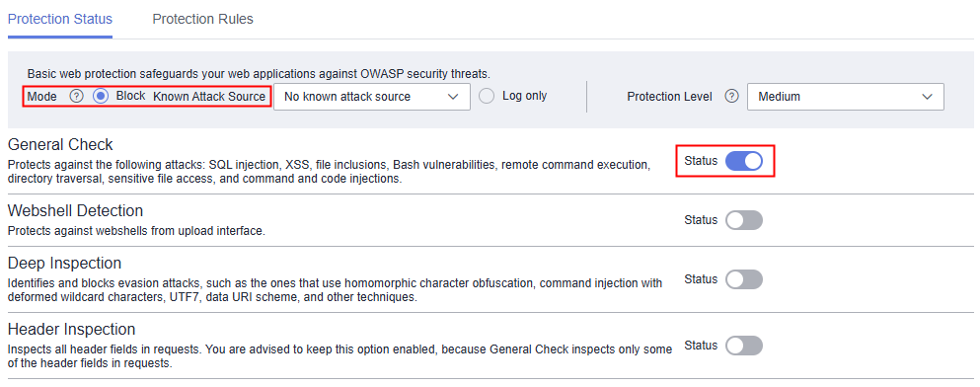980x387 pixels.
Task: Click the Protection Level label
Action: click(669, 97)
